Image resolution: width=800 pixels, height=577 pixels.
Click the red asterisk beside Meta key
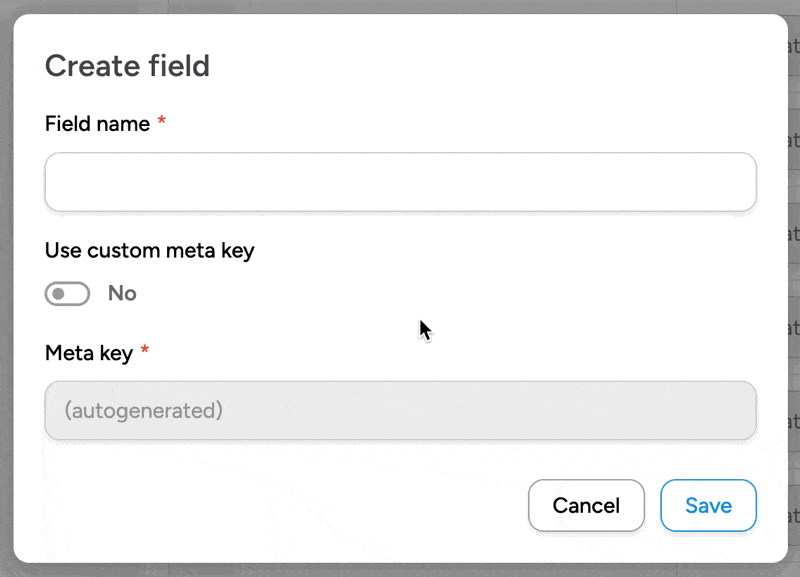point(145,351)
